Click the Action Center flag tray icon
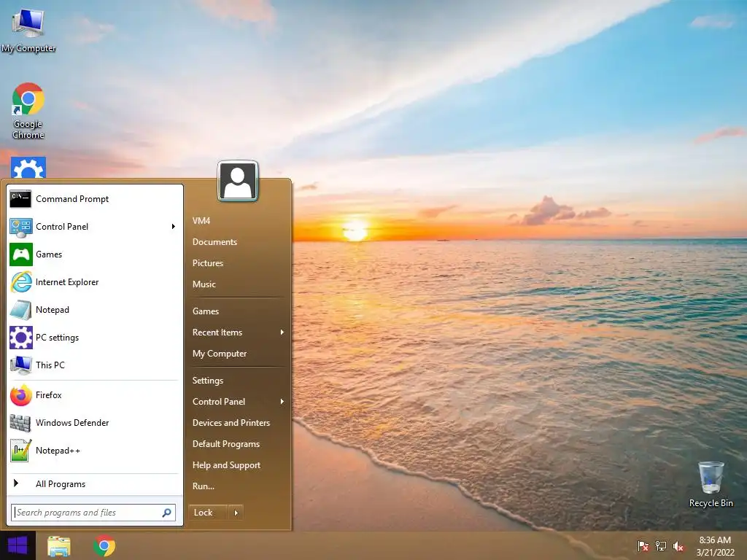This screenshot has height=560, width=747. pyautogui.click(x=643, y=546)
